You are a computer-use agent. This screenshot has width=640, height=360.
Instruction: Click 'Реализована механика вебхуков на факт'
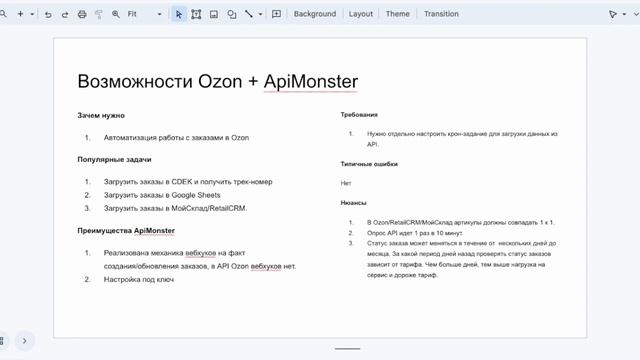point(174,253)
